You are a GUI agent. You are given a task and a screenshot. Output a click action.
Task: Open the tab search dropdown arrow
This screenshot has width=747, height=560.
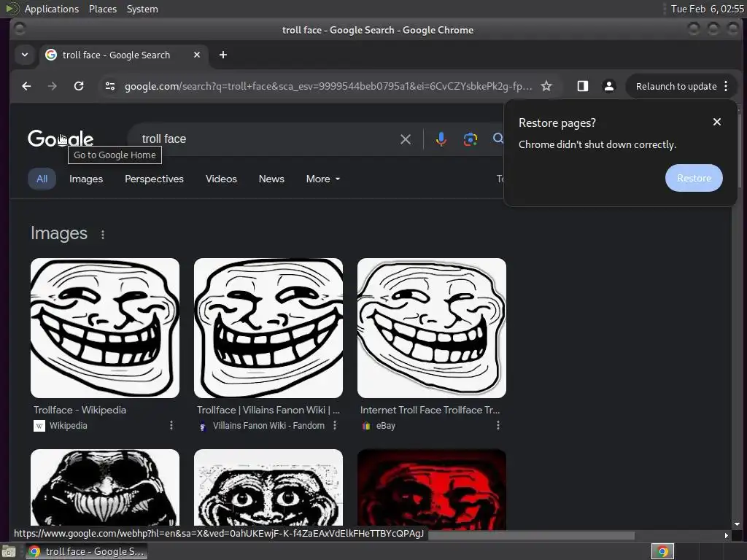tap(25, 55)
